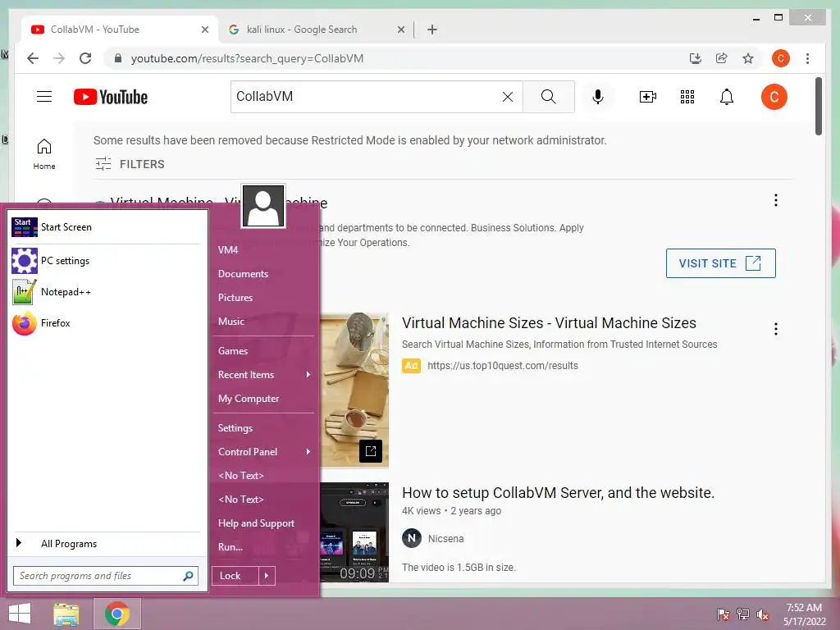Screen dimensions: 840x630
Task: Open the YouTube account avatar
Action: click(x=774, y=97)
